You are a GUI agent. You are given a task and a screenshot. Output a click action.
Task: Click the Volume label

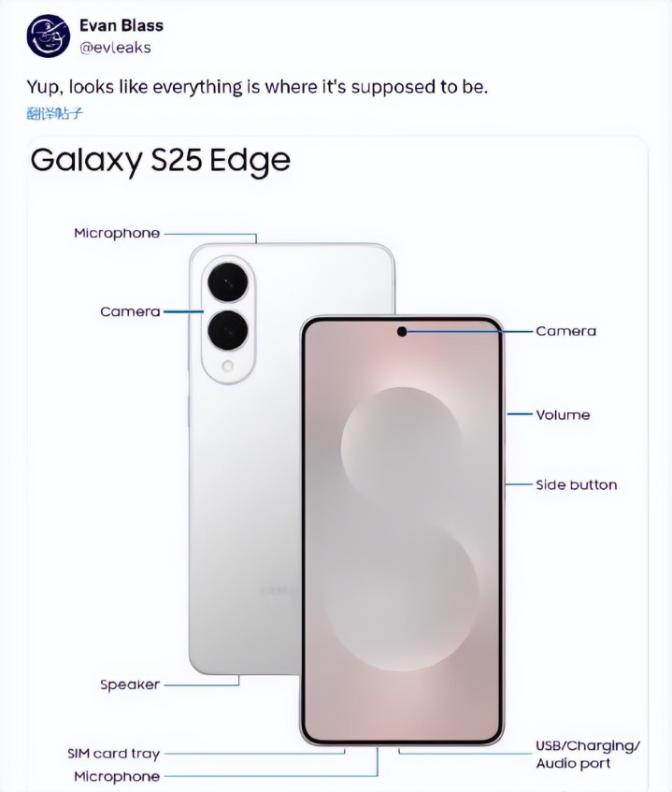point(563,415)
